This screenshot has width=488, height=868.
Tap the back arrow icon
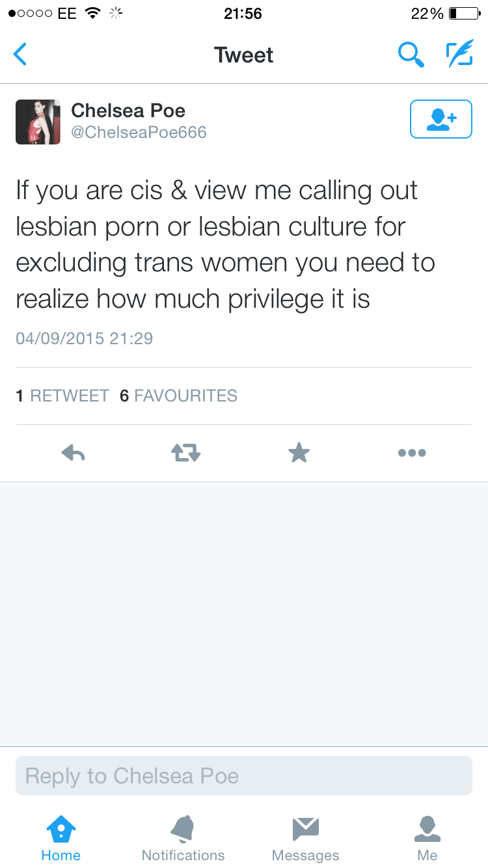[21, 55]
